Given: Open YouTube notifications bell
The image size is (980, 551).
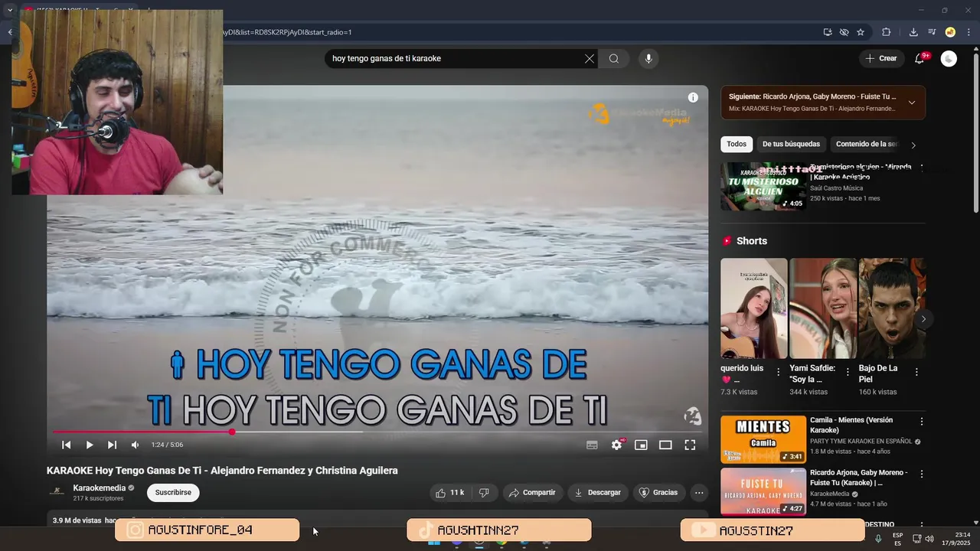Looking at the screenshot, I should [920, 58].
